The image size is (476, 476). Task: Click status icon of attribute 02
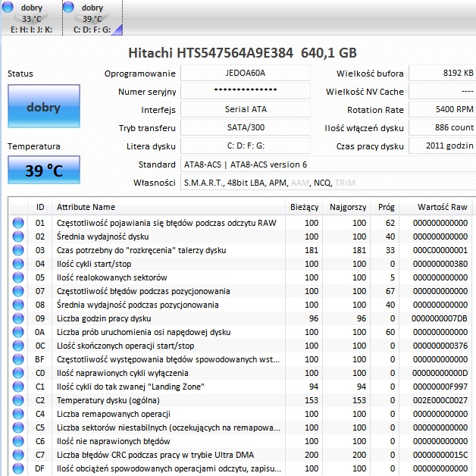pyautogui.click(x=18, y=236)
